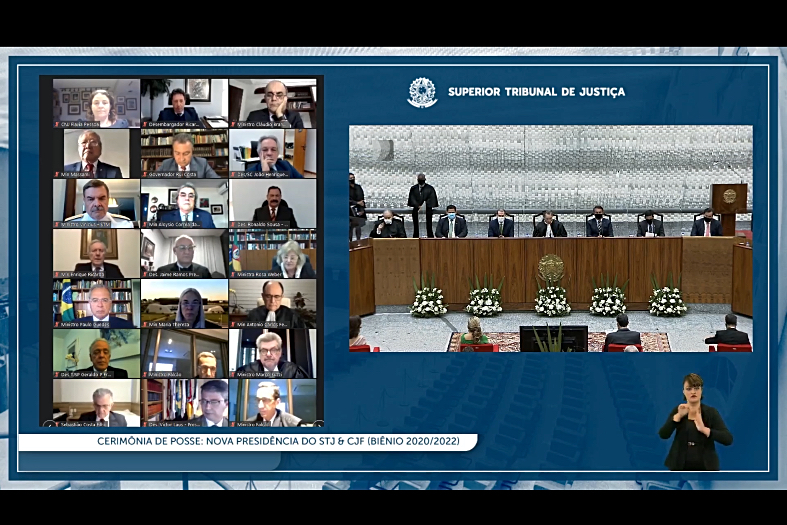Viewport: 787px width, 525px height.
Task: Click the 'Desembargador Ricar...' name label
Action: coord(174,124)
